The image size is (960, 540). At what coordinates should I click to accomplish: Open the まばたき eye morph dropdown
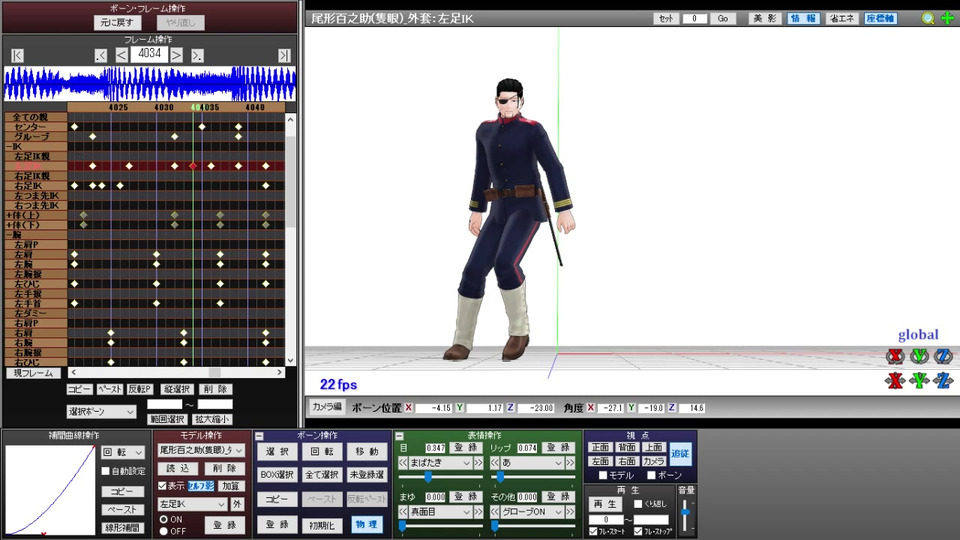click(440, 463)
